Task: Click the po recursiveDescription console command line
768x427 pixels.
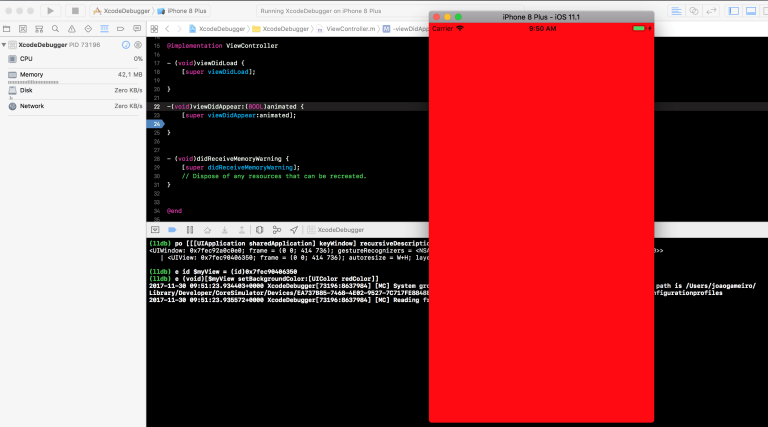Action: click(289, 243)
